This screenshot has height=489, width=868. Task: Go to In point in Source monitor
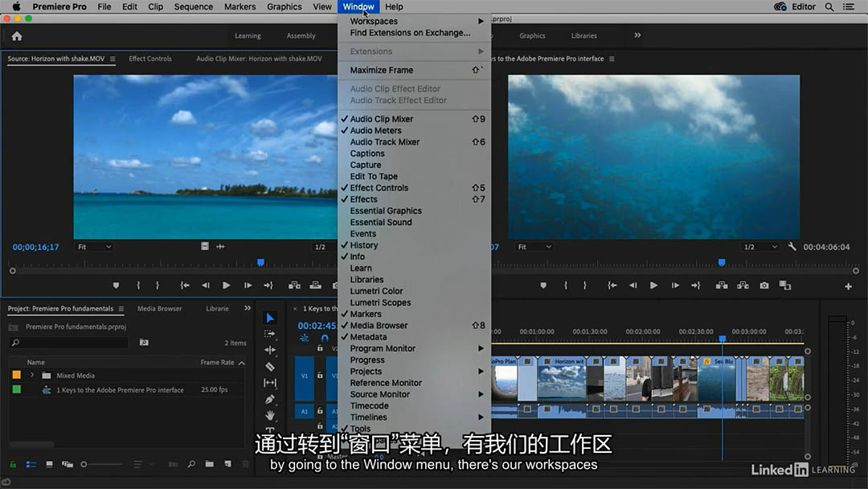[x=185, y=286]
